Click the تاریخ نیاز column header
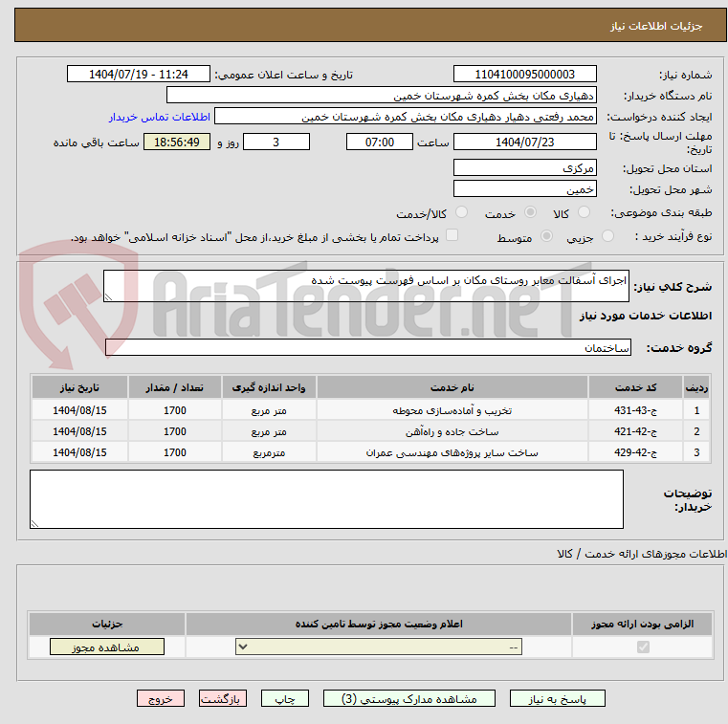This screenshot has height=724, width=728. 79,387
